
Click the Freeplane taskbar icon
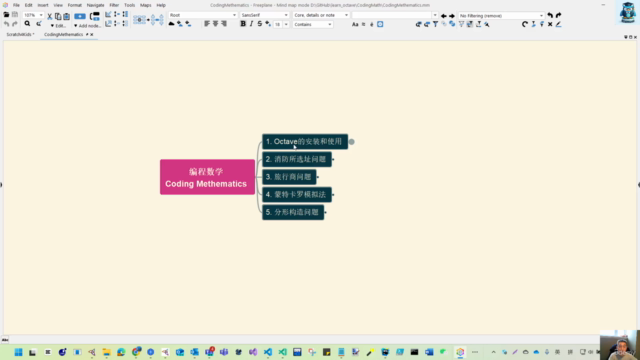(460, 352)
